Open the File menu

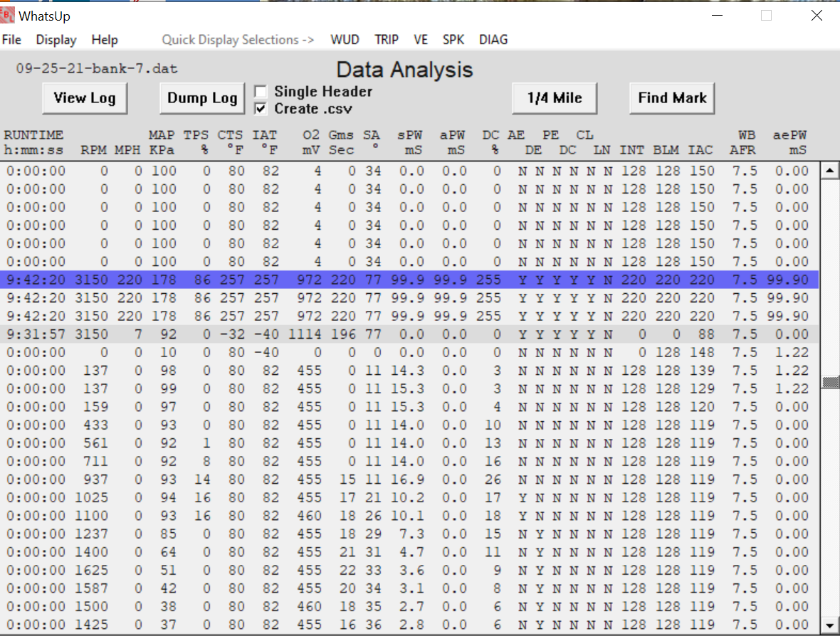pos(11,40)
